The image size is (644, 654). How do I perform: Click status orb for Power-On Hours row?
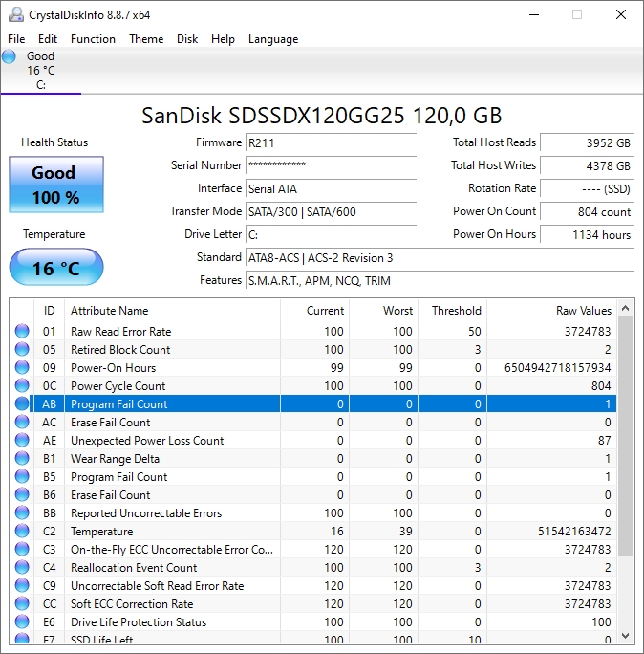click(x=22, y=367)
